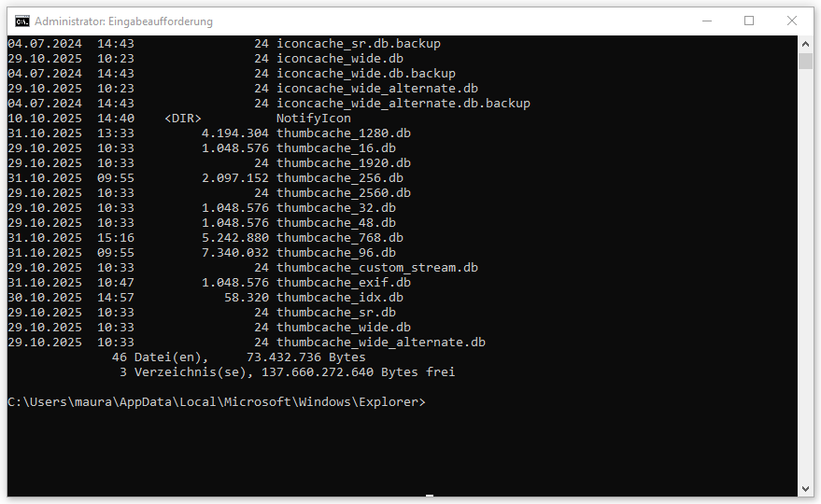Click file name iconcache_sr.db.backup
821x504 pixels.
coord(358,44)
